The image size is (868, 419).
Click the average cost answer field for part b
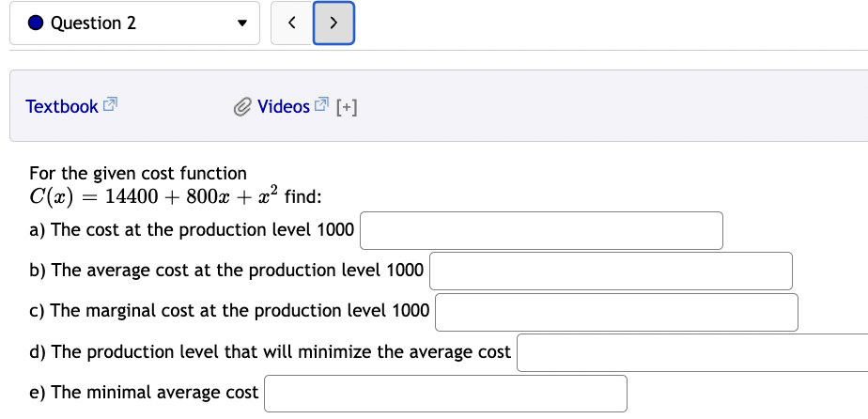coord(611,271)
